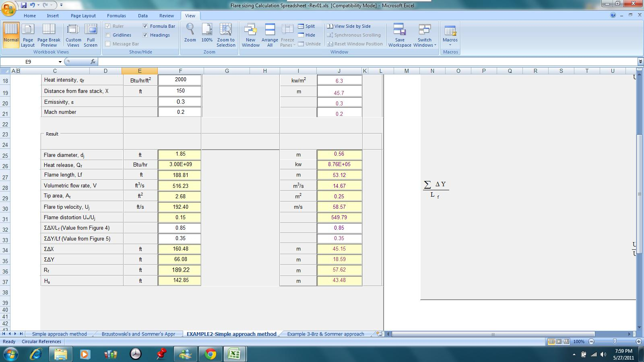The image size is (644, 362).
Task: Switch to Full Screen view
Action: (91, 35)
